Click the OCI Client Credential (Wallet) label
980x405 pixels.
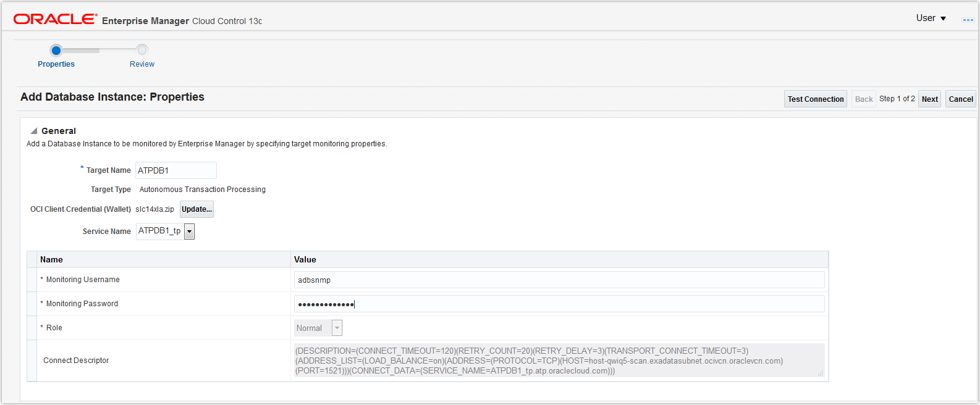tap(80, 209)
